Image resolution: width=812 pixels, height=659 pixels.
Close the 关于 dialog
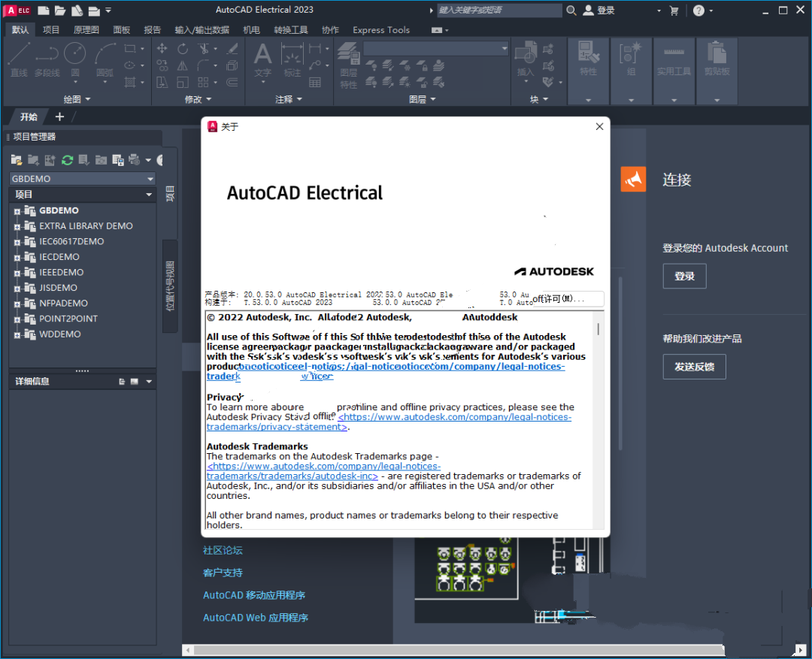(600, 126)
